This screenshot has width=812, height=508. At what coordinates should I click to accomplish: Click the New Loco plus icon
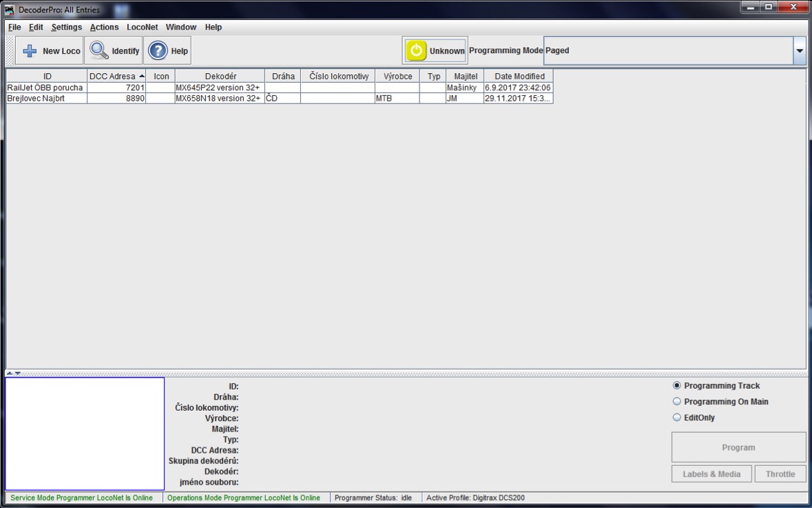point(31,51)
